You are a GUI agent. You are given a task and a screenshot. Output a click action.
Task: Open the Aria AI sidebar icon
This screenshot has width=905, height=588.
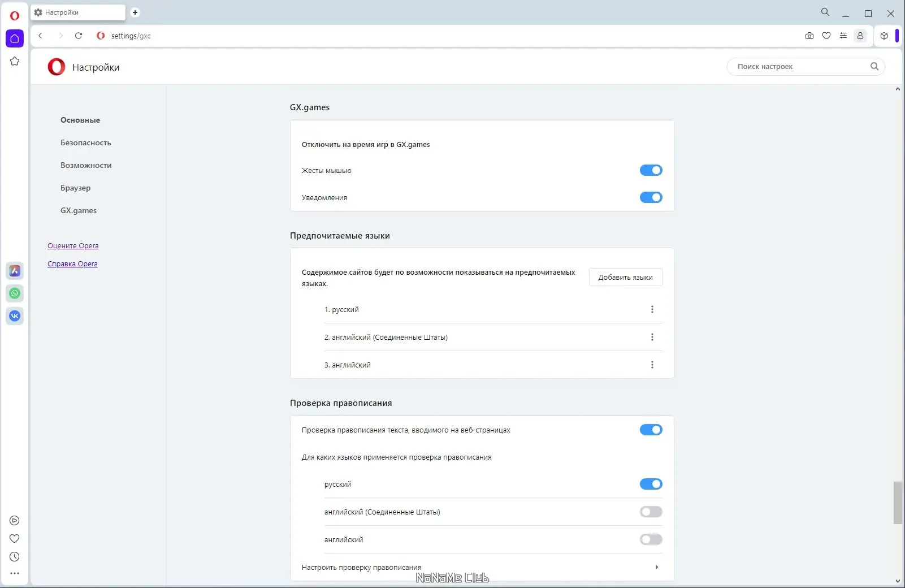tap(15, 271)
